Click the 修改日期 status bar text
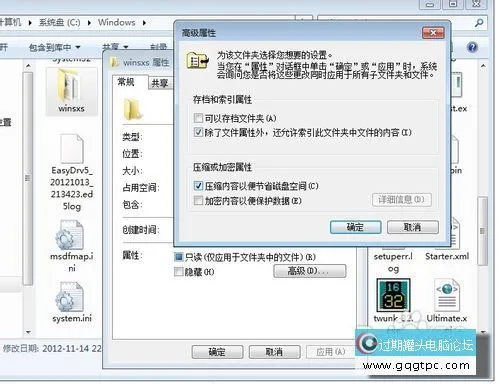The height and width of the screenshot is (384, 500). (52, 348)
